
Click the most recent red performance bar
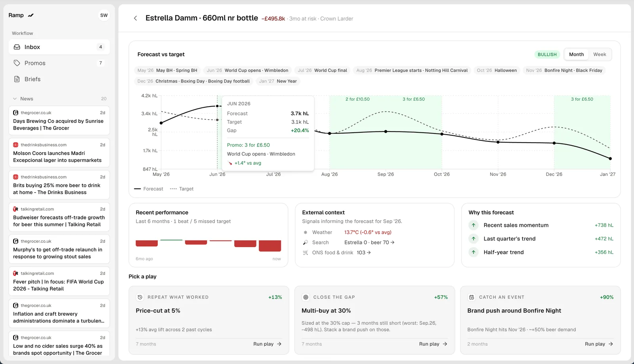(270, 246)
